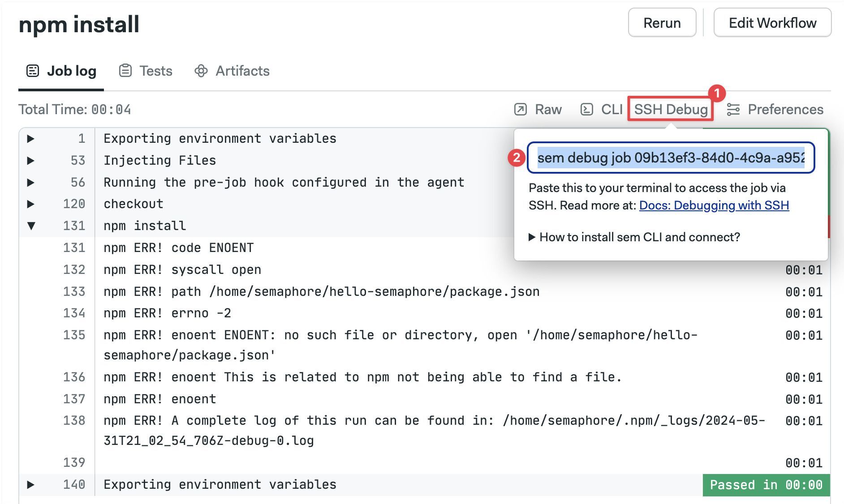Click log line 'npm ERR! code ENOENT'
This screenshot has height=504, width=844.
(x=179, y=248)
